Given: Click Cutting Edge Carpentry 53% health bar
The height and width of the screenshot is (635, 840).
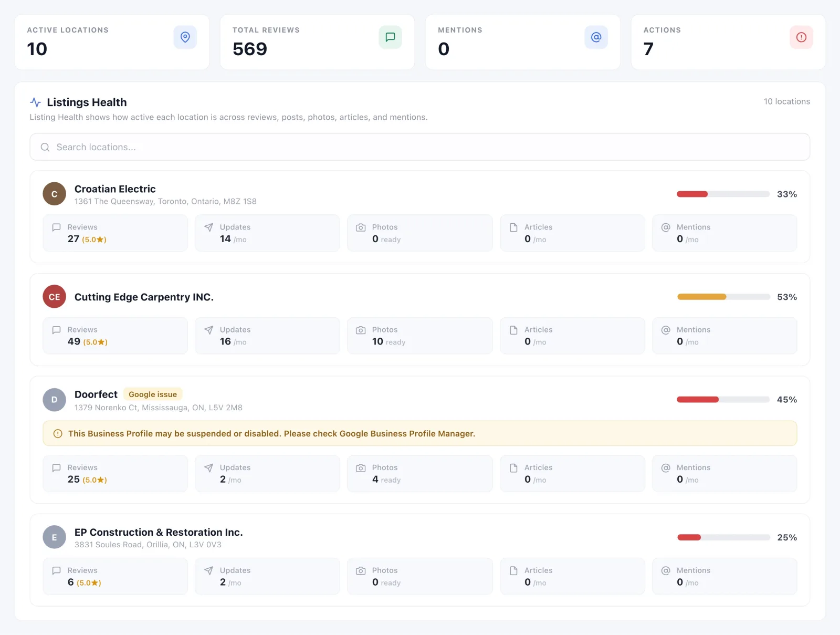Looking at the screenshot, I should pos(723,297).
